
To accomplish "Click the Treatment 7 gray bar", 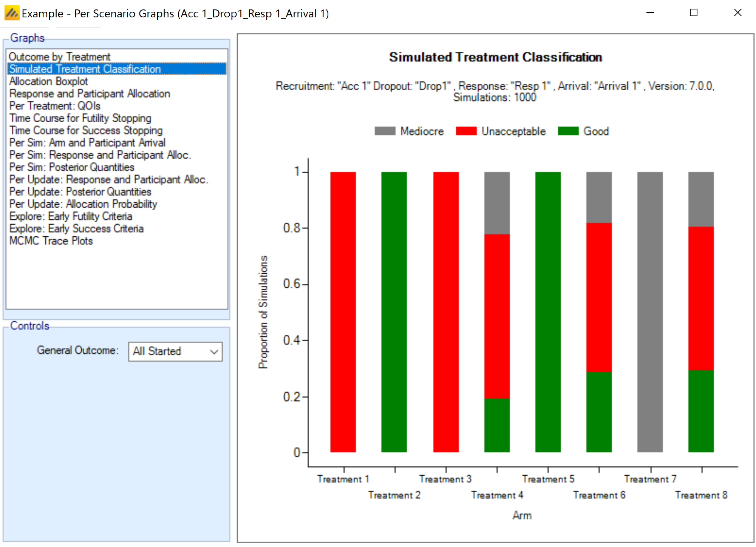I will click(x=650, y=312).
